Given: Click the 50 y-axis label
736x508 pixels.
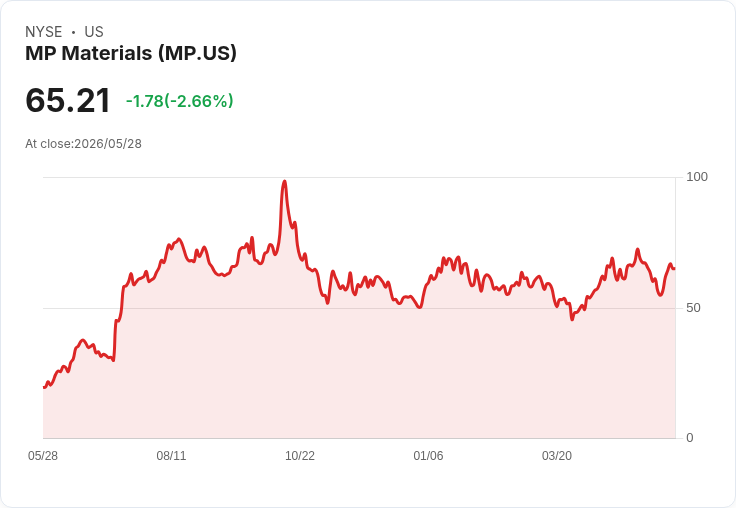Looking at the screenshot, I should coord(693,308).
